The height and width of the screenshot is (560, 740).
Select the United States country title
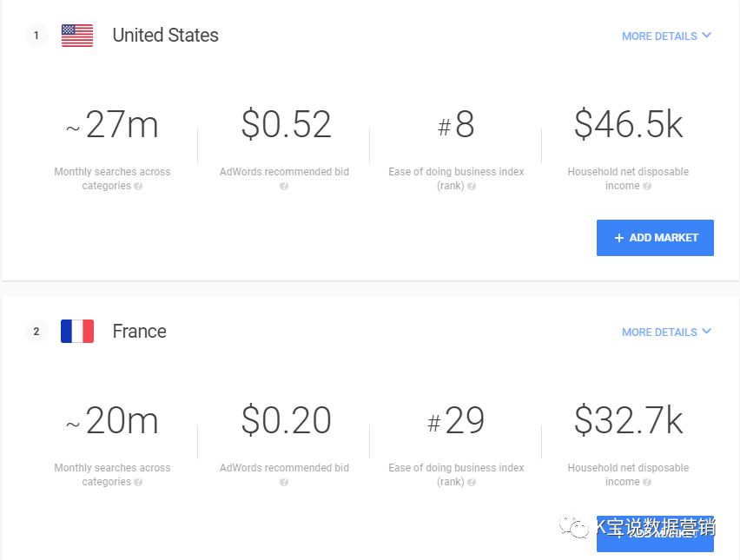[165, 36]
